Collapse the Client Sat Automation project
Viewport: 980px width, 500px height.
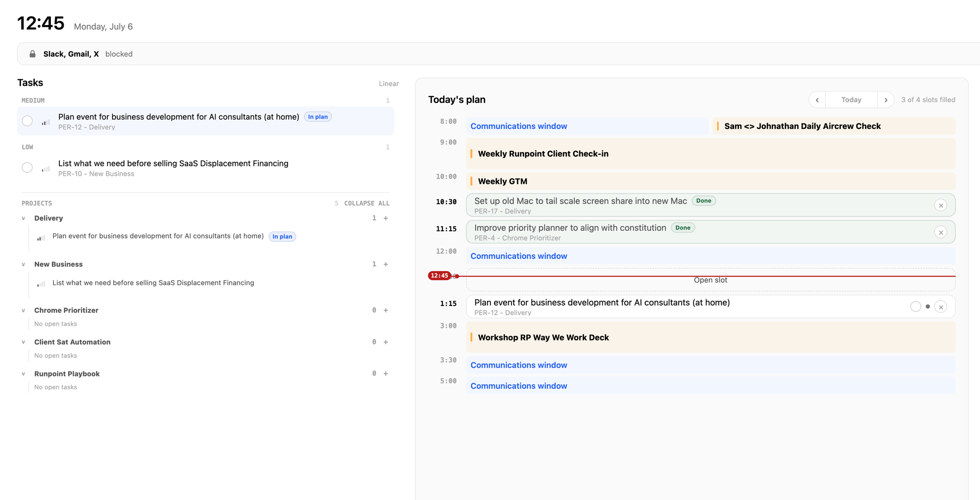(x=23, y=342)
